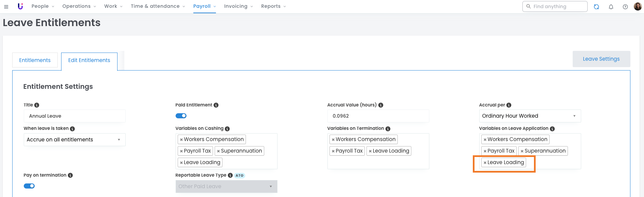Click the Find anything search box
This screenshot has height=197, width=644.
pyautogui.click(x=557, y=6)
